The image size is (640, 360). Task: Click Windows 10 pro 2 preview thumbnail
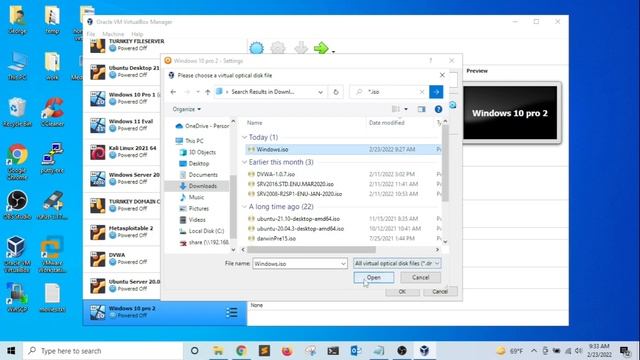(x=510, y=113)
